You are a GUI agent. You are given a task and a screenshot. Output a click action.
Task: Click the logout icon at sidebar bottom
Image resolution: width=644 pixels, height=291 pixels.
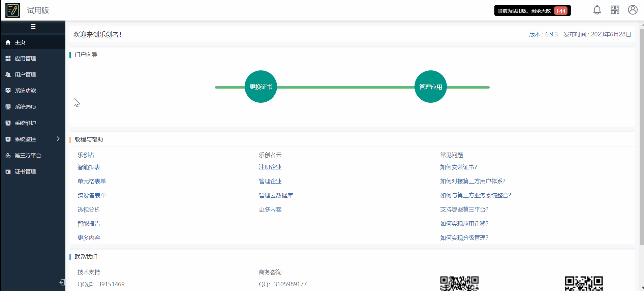click(x=62, y=282)
